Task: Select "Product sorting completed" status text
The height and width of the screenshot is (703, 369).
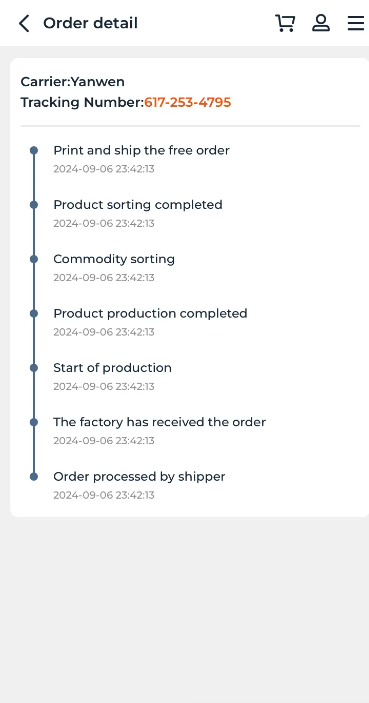Action: pos(138,205)
